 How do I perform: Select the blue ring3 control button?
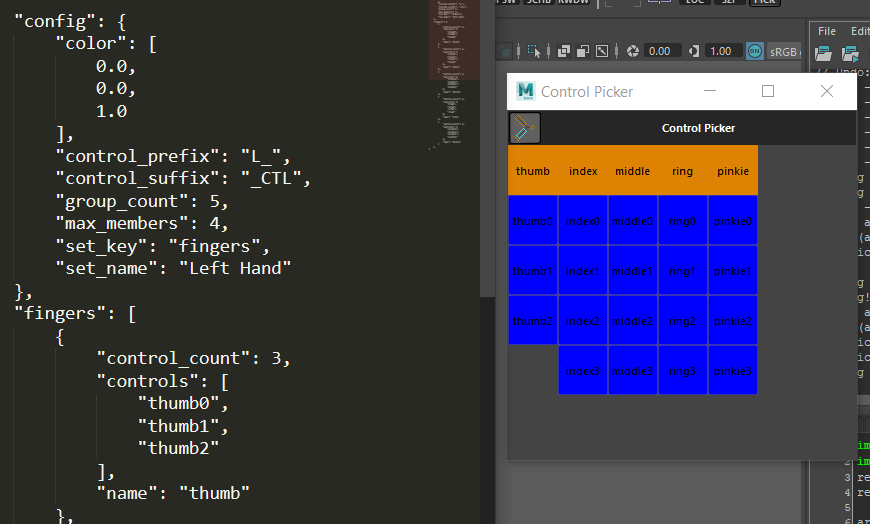coord(683,371)
